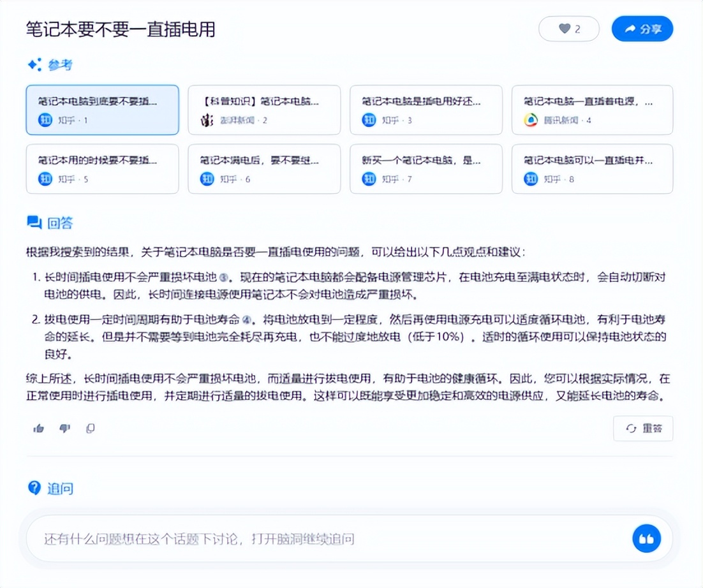Screen dimensions: 703x588
Task: Toggle the heart like showing count 2
Action: (x=568, y=29)
